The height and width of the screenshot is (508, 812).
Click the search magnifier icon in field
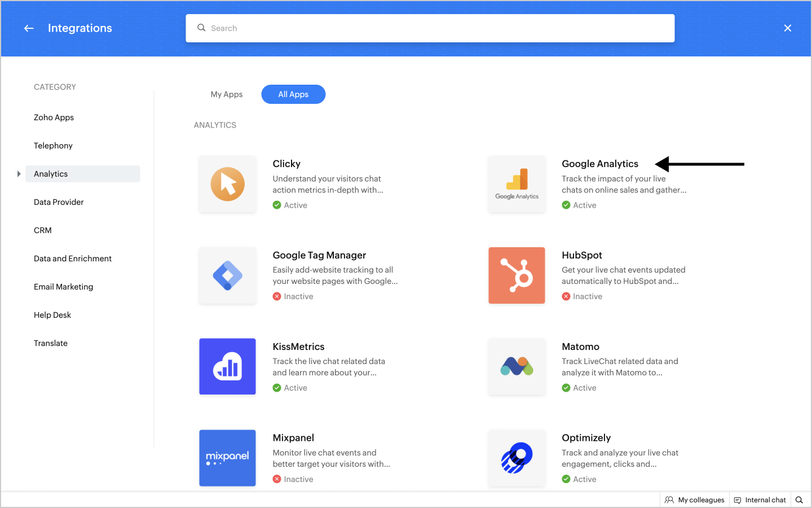[201, 28]
